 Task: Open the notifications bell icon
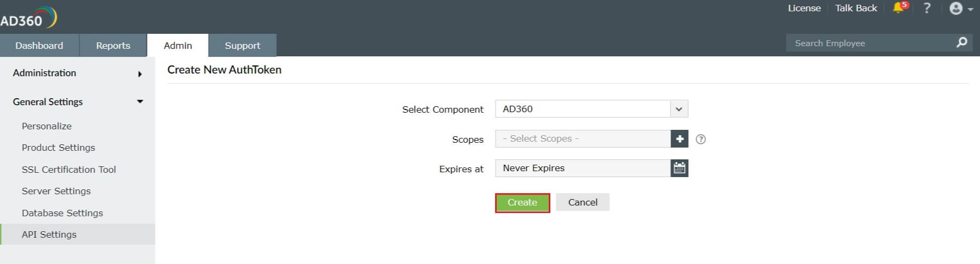click(x=898, y=8)
